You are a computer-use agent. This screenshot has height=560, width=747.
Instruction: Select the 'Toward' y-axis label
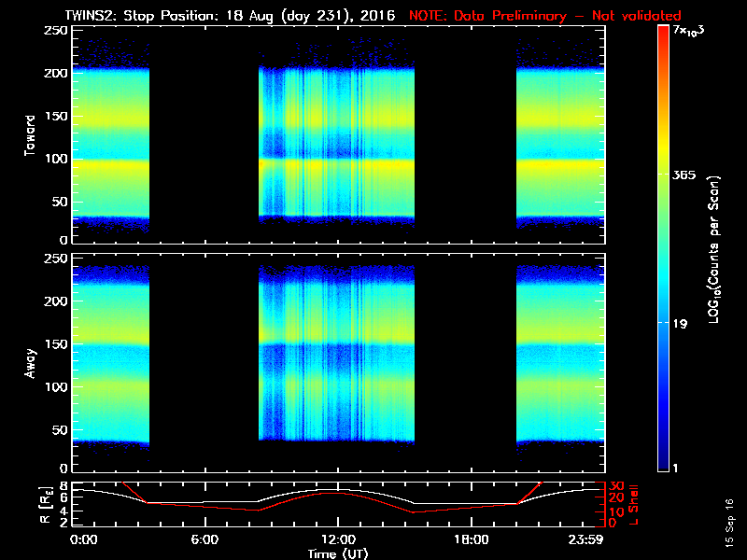point(30,134)
